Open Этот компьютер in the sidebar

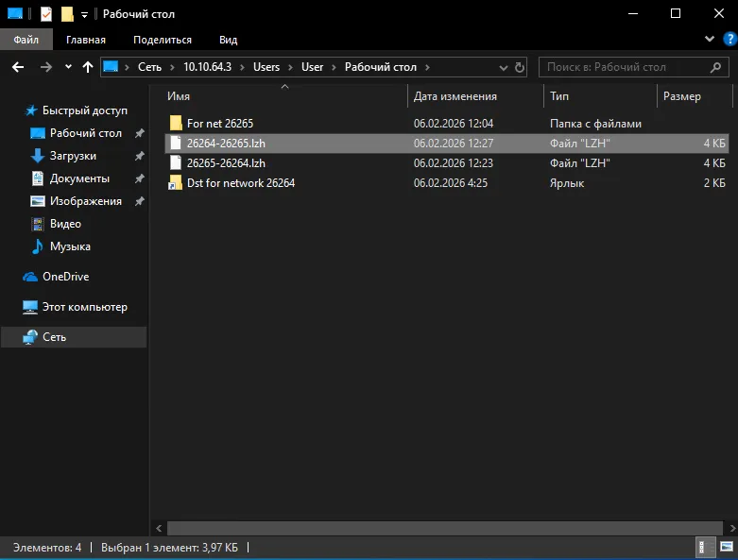[x=85, y=307]
